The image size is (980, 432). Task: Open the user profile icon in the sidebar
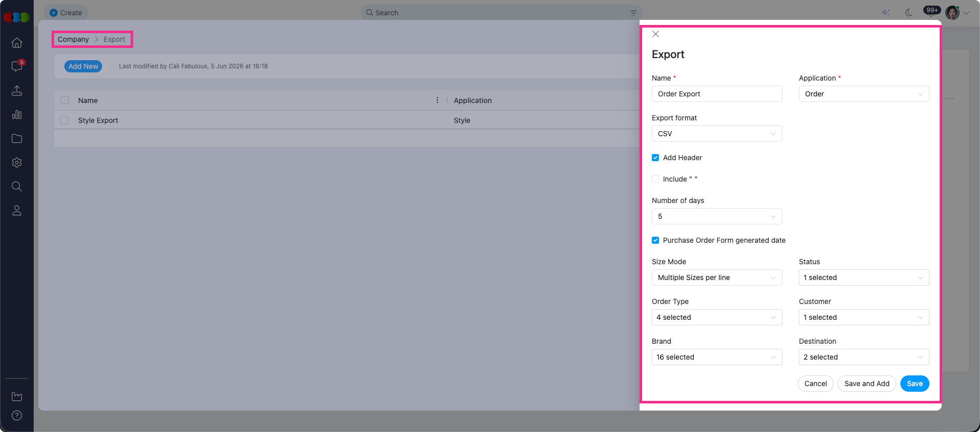[17, 210]
